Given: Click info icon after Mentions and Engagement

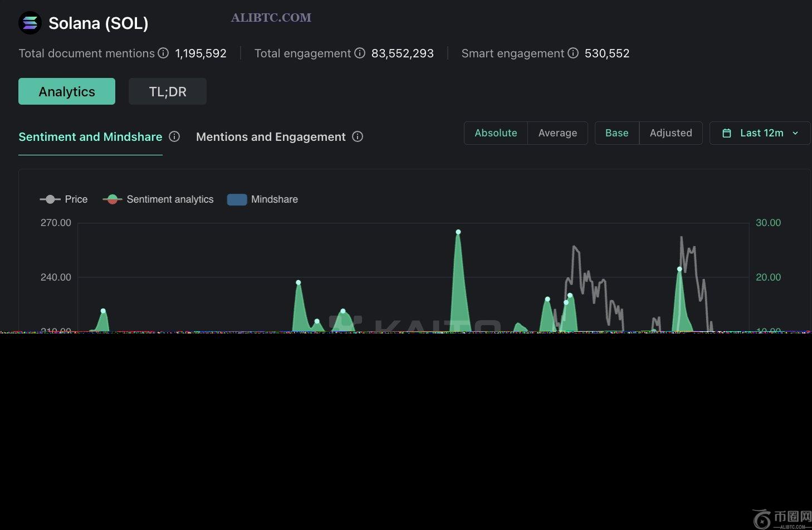Looking at the screenshot, I should point(358,136).
